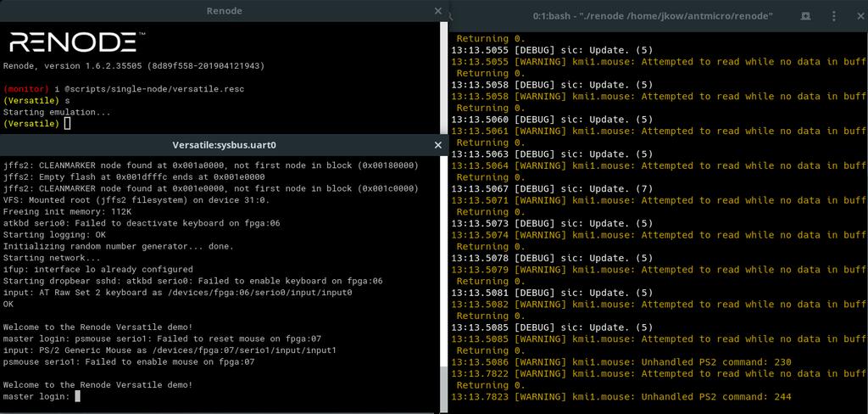868x414 pixels.
Task: Click the 13:13.5085 DEBUG sic Update entry
Action: pos(553,327)
